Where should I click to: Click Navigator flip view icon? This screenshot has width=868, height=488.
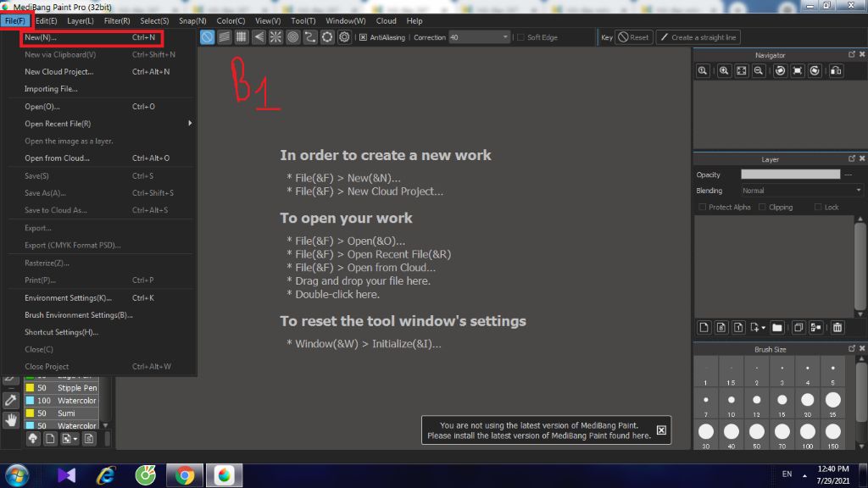point(836,71)
